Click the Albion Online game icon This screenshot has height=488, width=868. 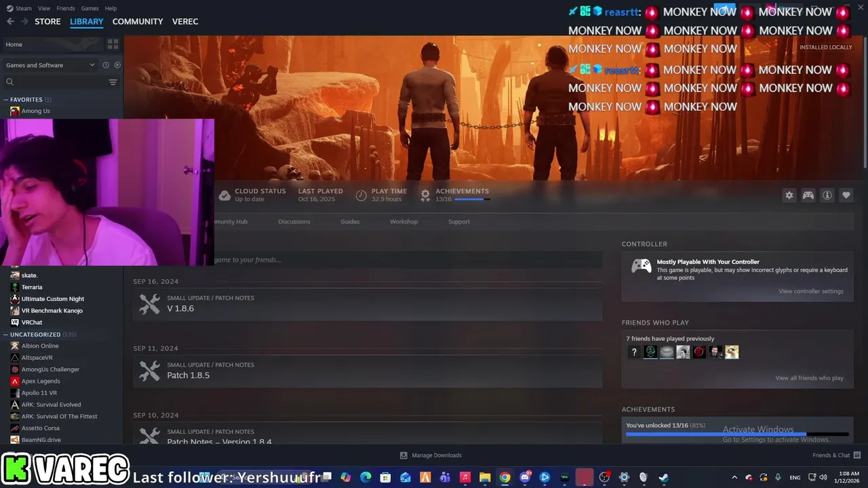tap(15, 346)
